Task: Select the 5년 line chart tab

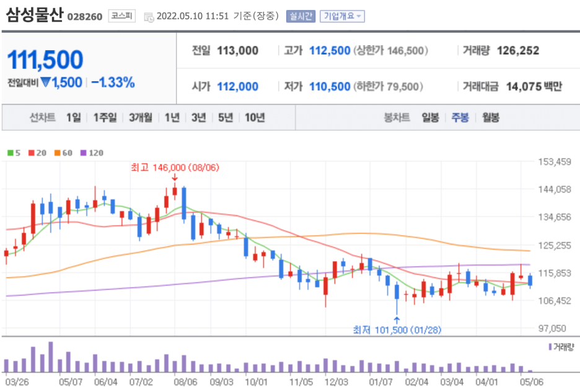Action: [x=226, y=118]
